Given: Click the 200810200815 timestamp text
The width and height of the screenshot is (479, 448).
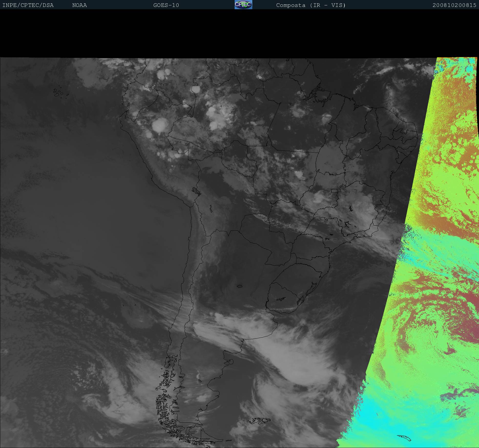Looking at the screenshot, I should pyautogui.click(x=454, y=5).
